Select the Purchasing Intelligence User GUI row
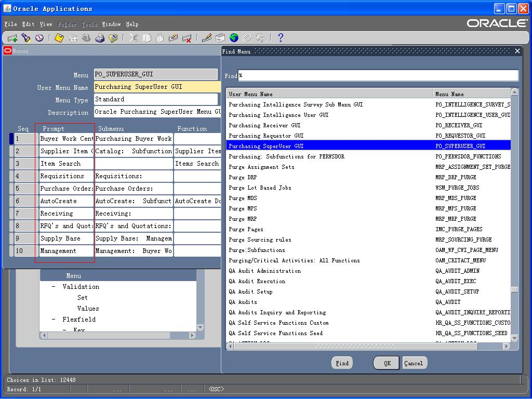The width and height of the screenshot is (532, 399). (368, 115)
